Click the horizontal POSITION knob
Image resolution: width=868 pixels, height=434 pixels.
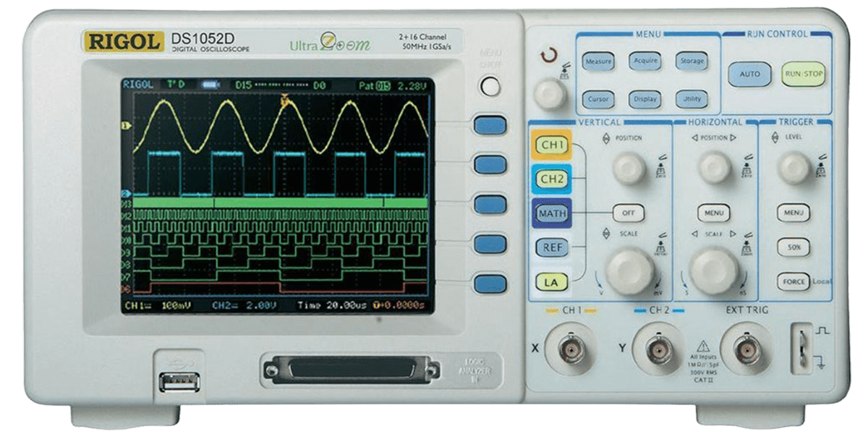(715, 168)
